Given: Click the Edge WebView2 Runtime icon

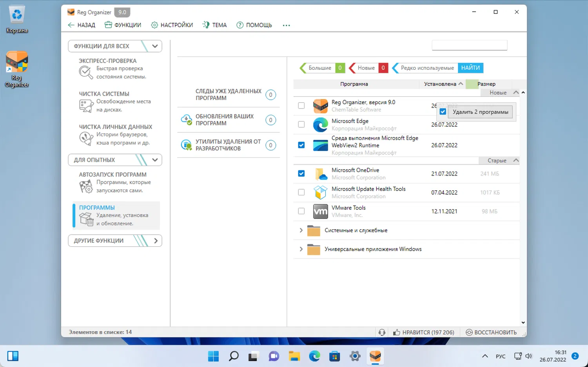Looking at the screenshot, I should click(320, 145).
